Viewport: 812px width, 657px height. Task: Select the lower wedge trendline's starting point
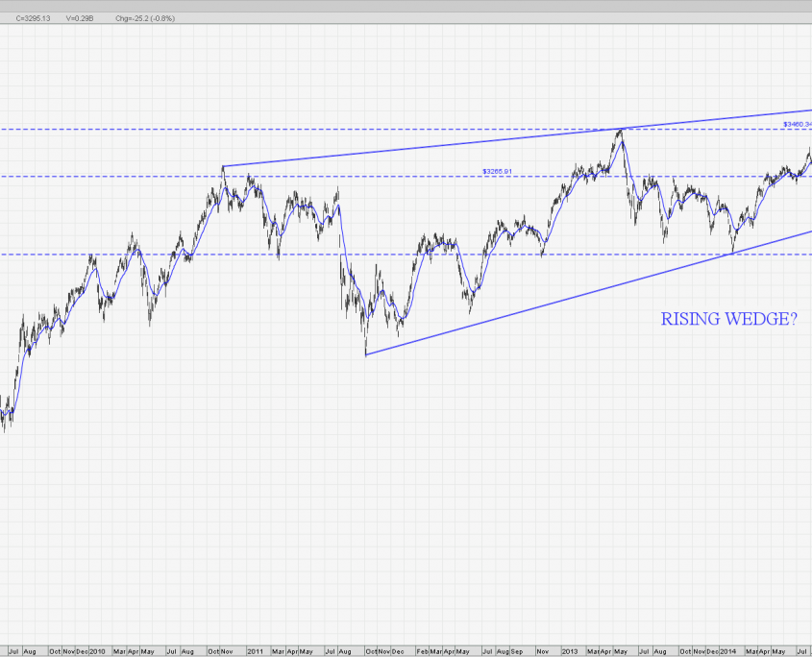366,355
